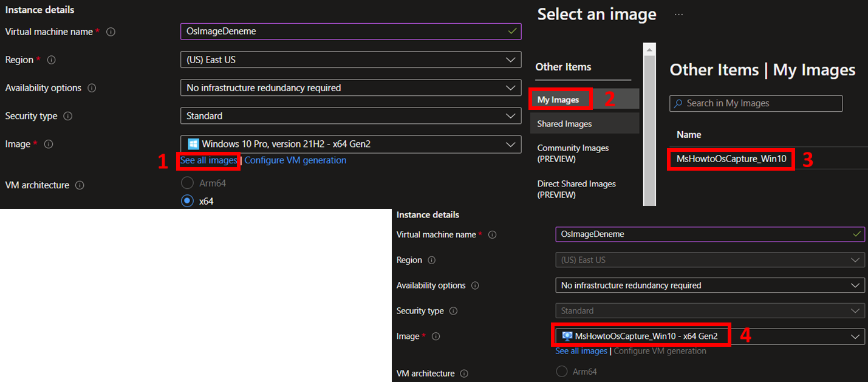Viewport: 868px width, 382px height.
Task: Click info icon beside Region in Windows 10 Pro form
Action: [x=52, y=60]
